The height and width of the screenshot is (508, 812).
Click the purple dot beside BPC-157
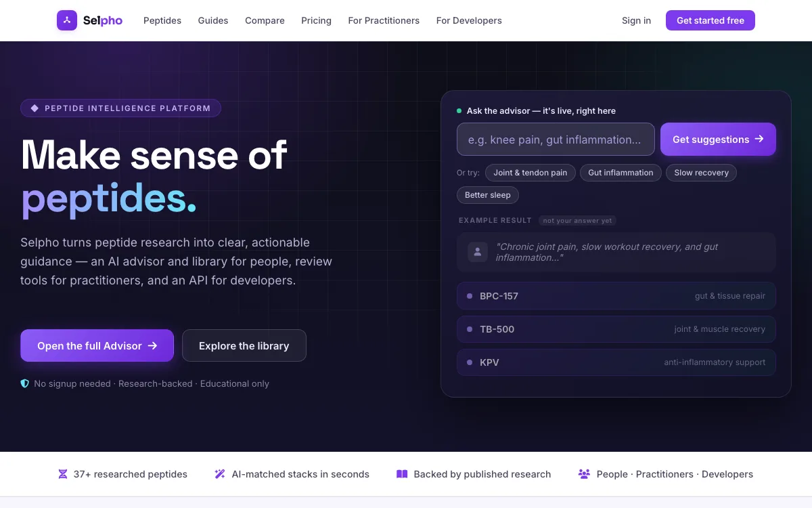click(x=470, y=296)
